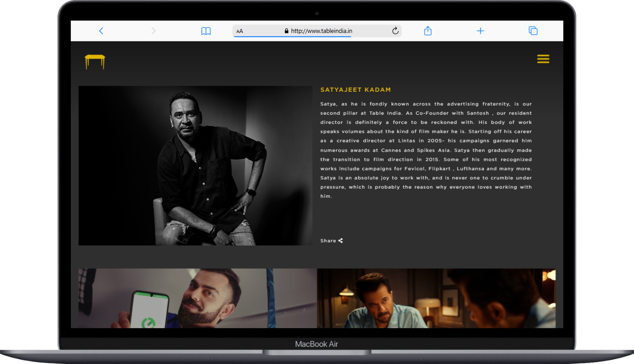This screenshot has height=364, width=634.
Task: Click the bio paragraph starting with "Satya, as he is fondly known"
Action: 426,150
